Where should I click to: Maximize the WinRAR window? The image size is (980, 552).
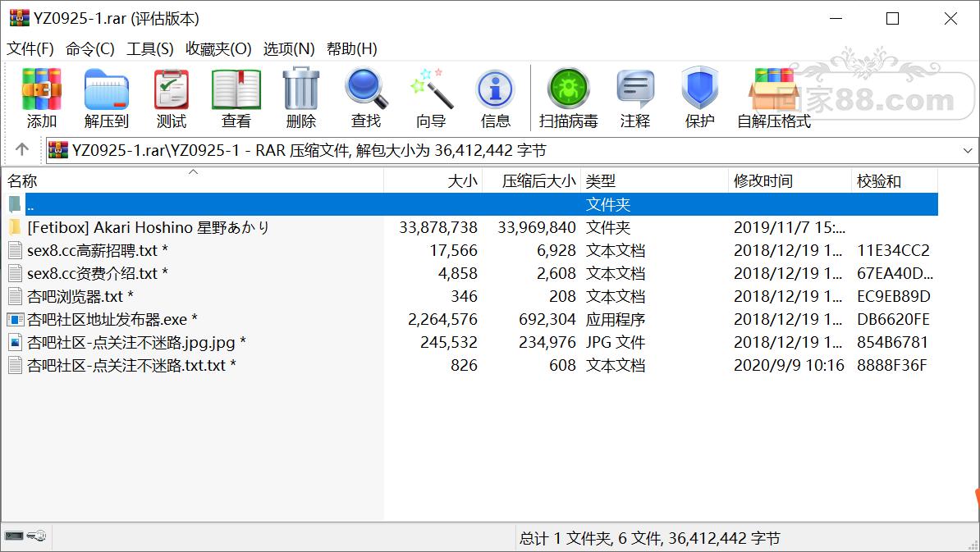click(892, 19)
